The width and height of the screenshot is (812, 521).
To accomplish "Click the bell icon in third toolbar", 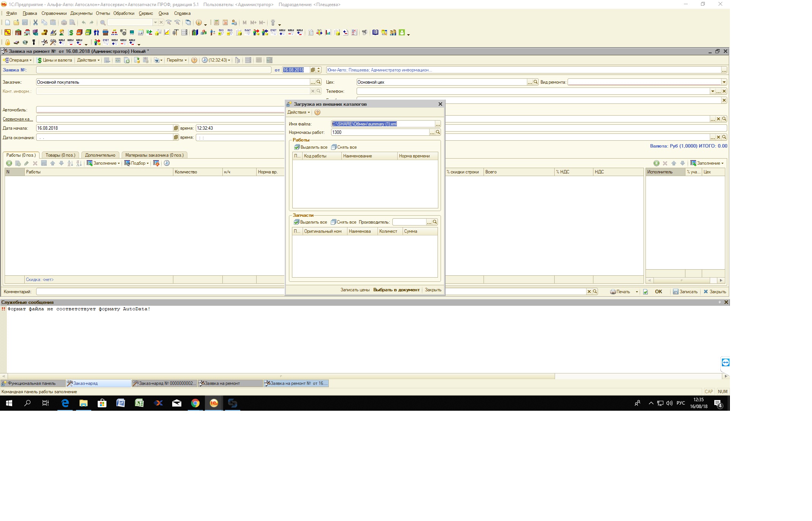I will pos(8,42).
